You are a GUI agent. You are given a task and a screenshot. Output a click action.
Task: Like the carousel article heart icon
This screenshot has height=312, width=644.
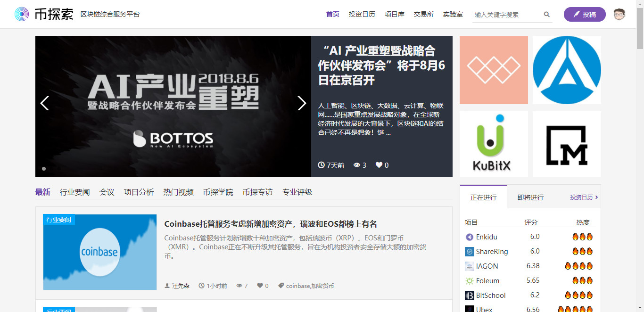pyautogui.click(x=379, y=165)
